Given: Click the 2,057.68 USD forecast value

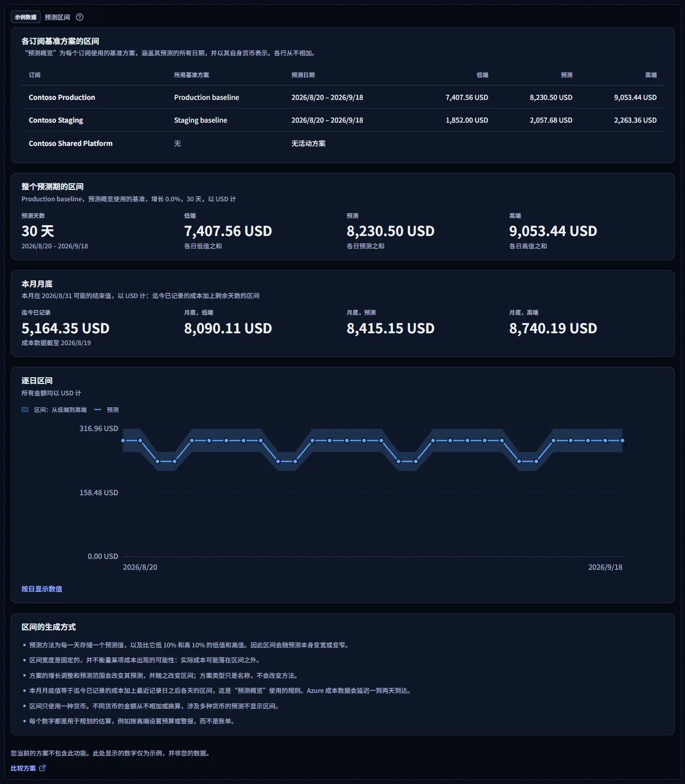Looking at the screenshot, I should point(551,120).
